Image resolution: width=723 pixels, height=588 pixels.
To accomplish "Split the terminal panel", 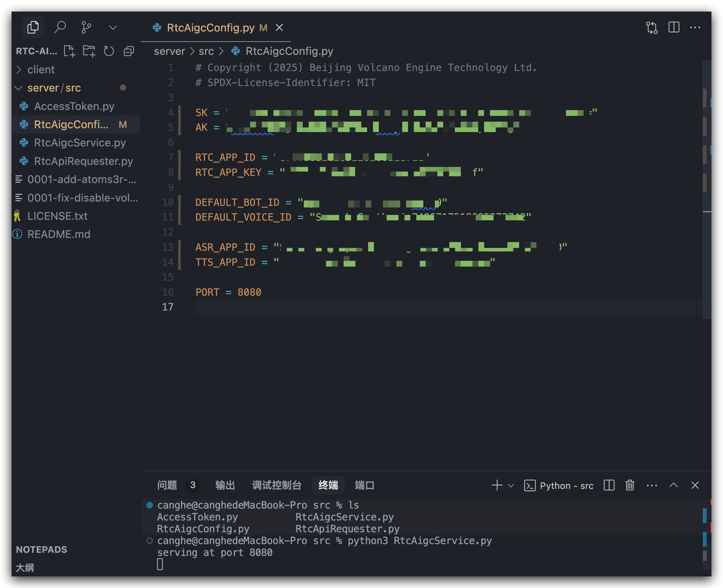I will click(609, 485).
